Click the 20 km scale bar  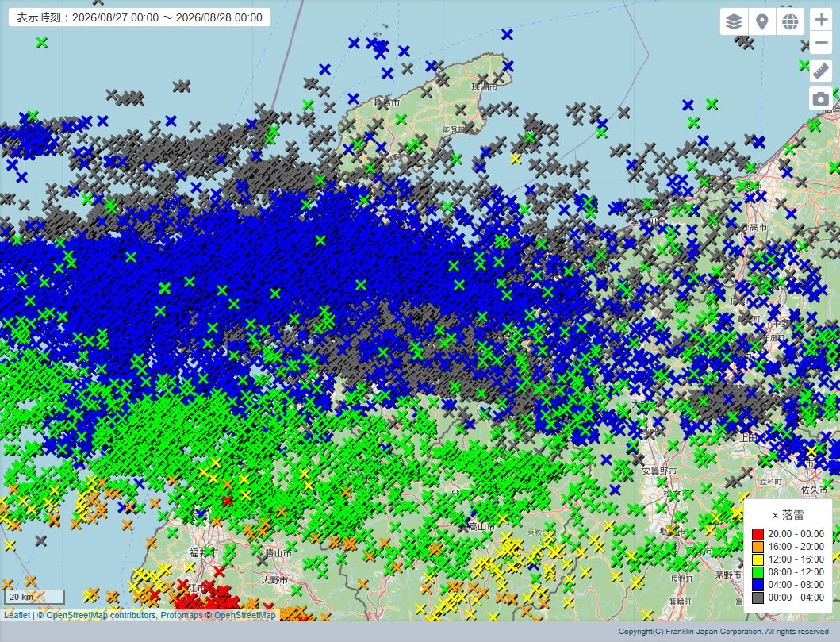coord(35,597)
